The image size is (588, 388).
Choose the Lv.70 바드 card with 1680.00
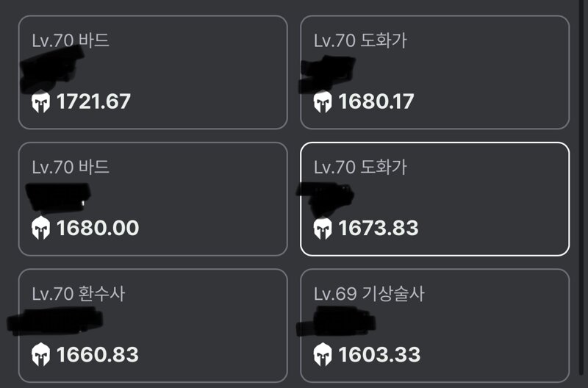tap(153, 199)
